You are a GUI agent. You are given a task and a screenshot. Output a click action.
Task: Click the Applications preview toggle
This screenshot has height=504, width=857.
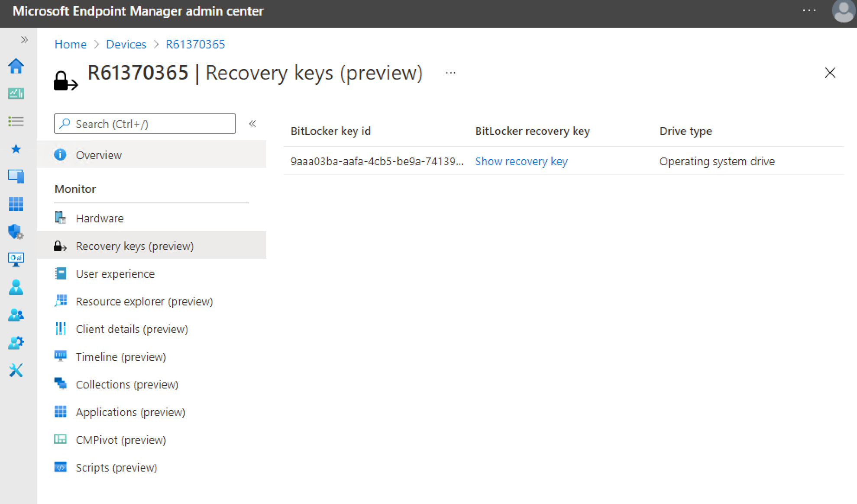pyautogui.click(x=129, y=411)
